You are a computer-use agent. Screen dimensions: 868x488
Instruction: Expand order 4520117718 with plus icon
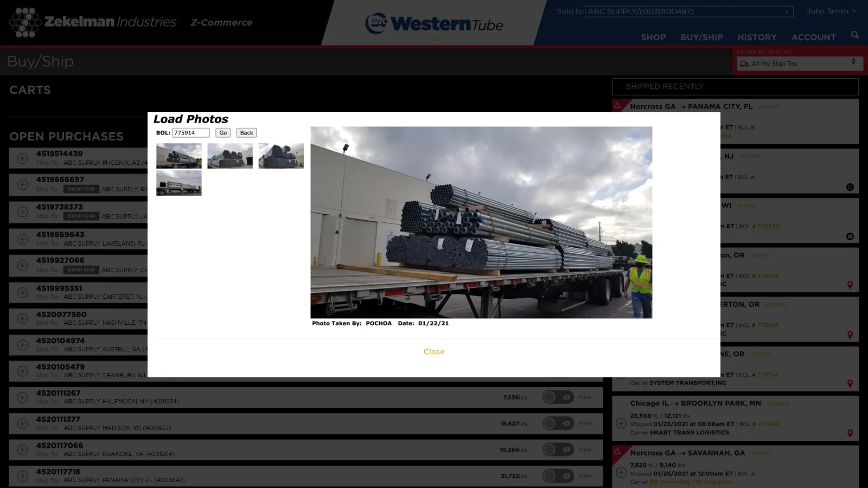click(x=22, y=476)
